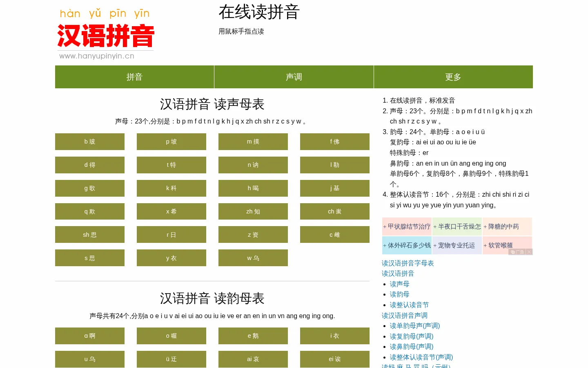
Task: Play the 'w 乌' initial sound
Action: (x=253, y=258)
